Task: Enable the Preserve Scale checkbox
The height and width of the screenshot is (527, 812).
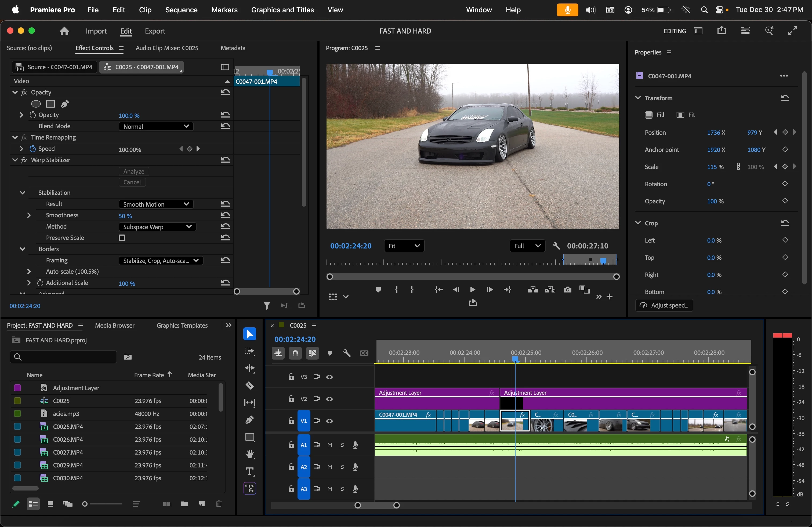Action: click(x=122, y=237)
